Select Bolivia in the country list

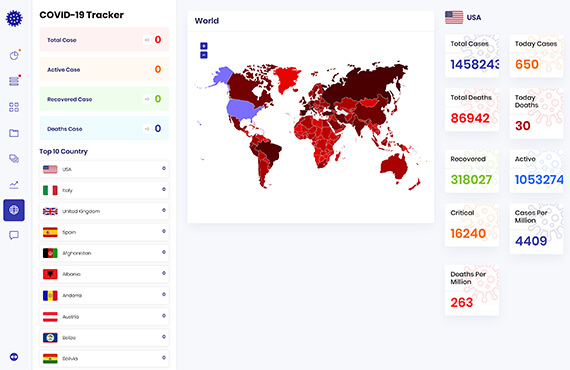104,358
